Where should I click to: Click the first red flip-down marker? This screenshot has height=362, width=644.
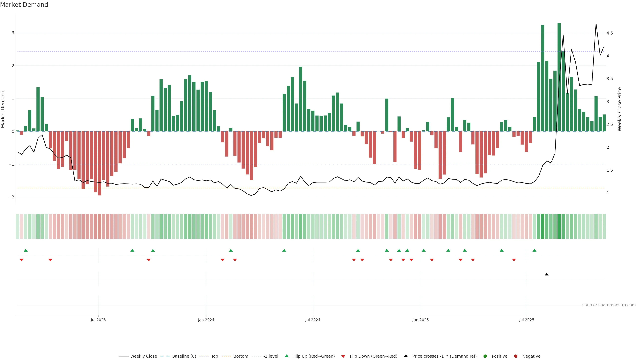(21, 260)
